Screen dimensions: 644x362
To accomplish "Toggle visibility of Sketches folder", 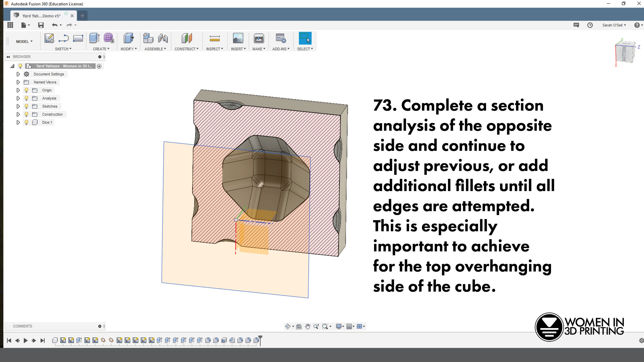I will click(27, 106).
